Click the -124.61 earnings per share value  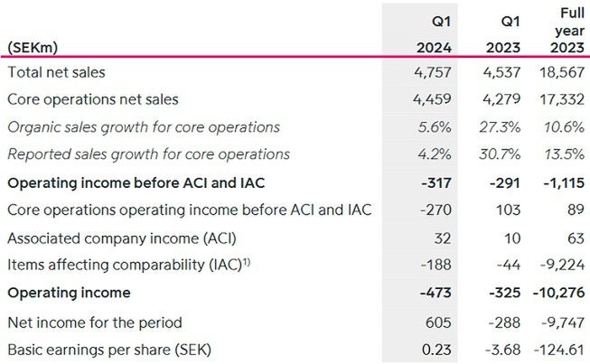click(x=557, y=348)
